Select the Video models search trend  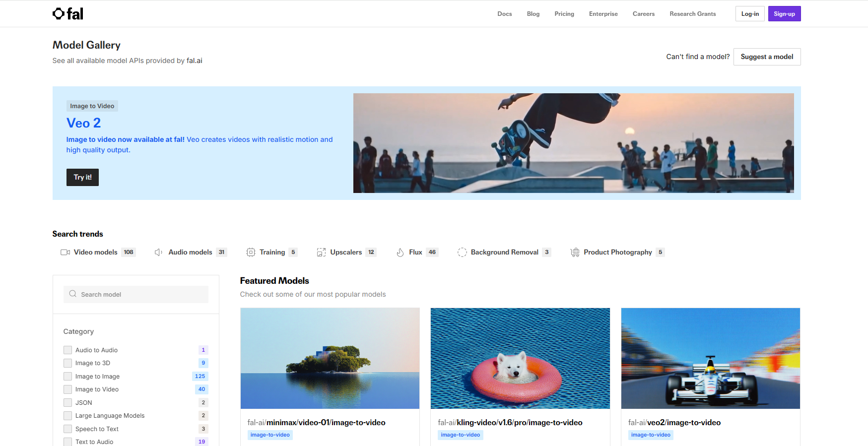click(98, 253)
